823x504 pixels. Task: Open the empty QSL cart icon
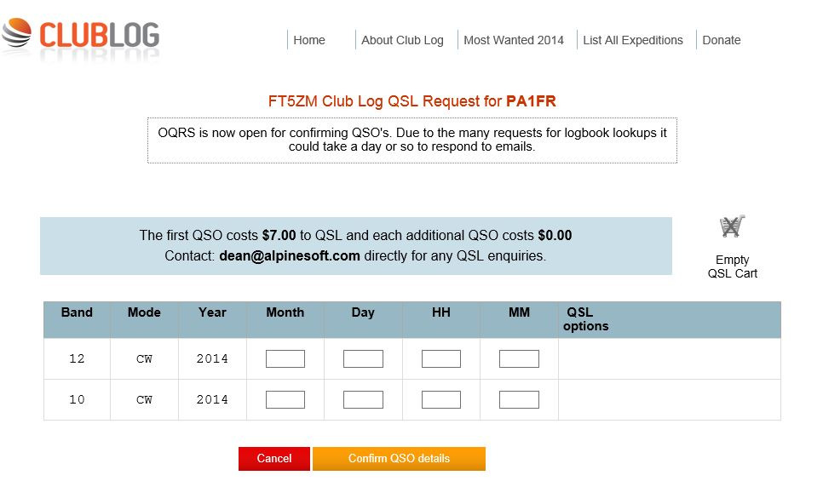[x=731, y=227]
